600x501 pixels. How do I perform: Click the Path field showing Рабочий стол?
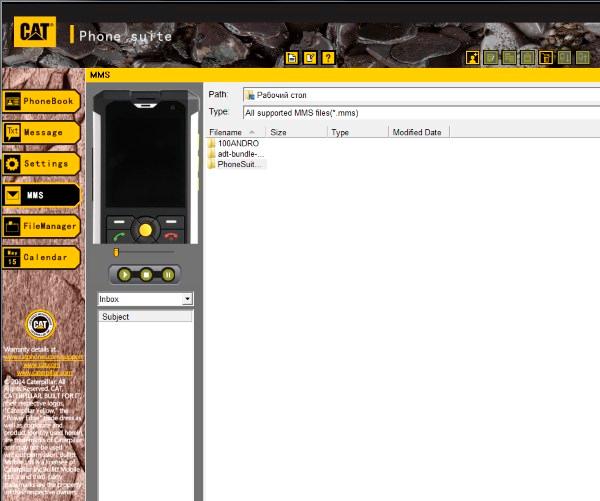422,95
